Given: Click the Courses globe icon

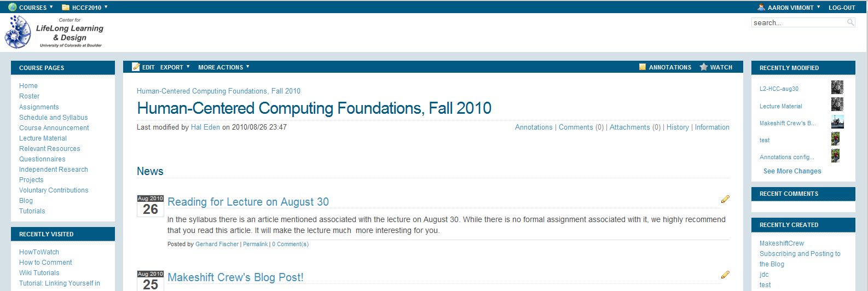Looking at the screenshot, I should pos(13,7).
